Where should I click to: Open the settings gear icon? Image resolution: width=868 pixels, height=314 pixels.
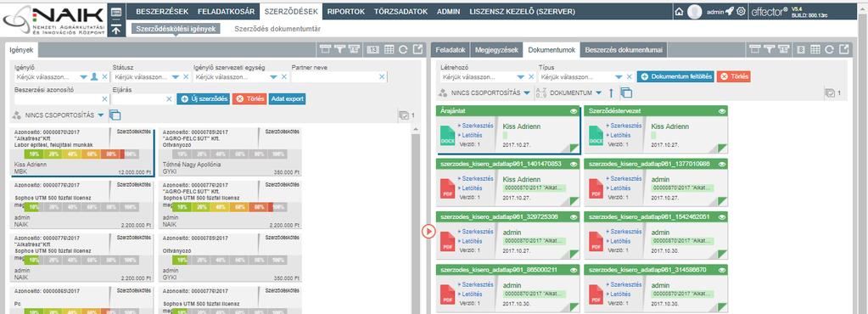(742, 12)
